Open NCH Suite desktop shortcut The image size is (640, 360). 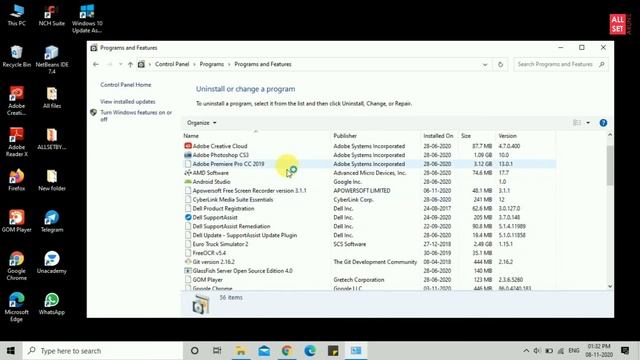click(51, 15)
